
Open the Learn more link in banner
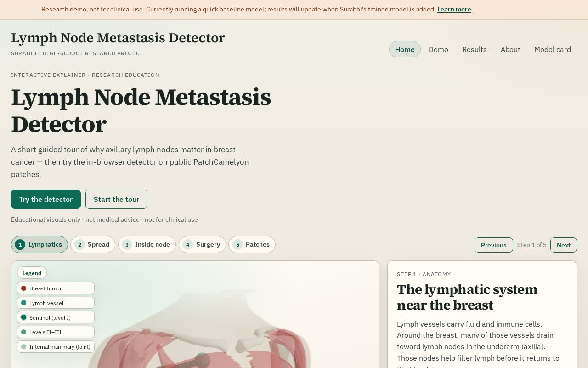click(454, 9)
